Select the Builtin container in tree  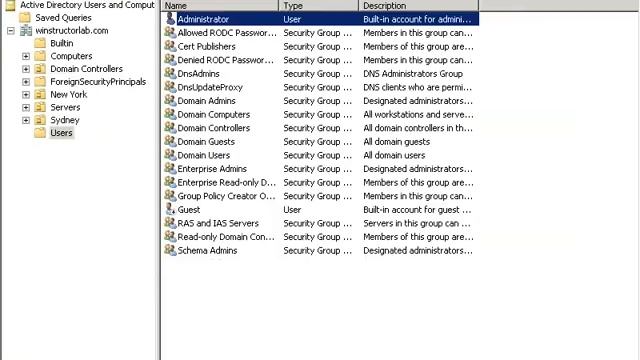[x=62, y=43]
